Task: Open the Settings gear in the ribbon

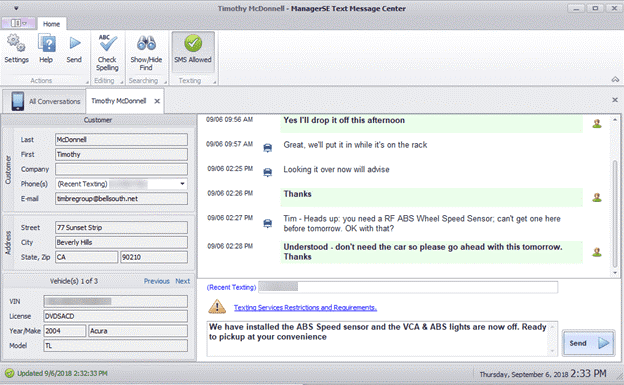Action: [16, 49]
